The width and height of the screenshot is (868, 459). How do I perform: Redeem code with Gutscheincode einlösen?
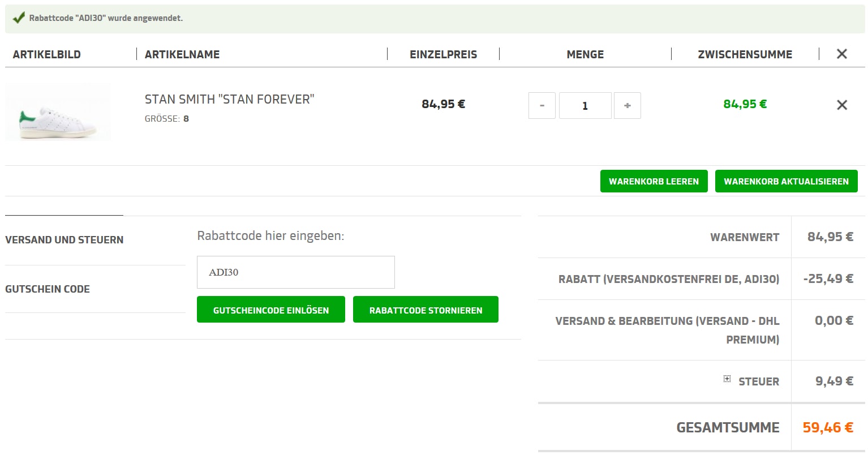point(270,310)
